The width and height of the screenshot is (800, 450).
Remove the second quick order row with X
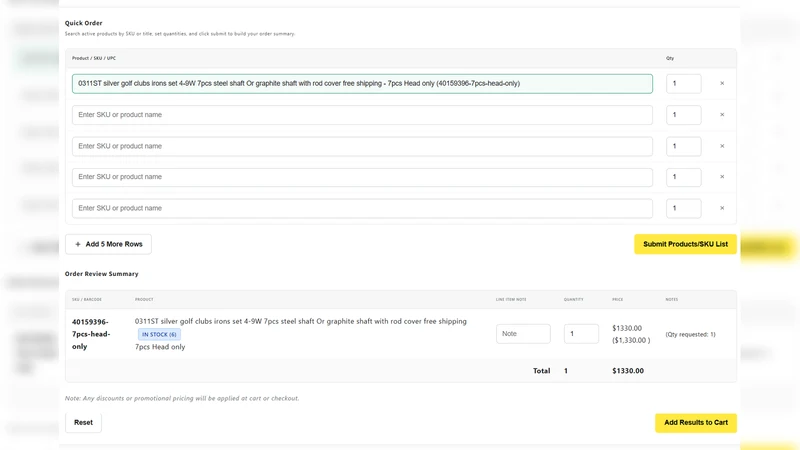click(x=722, y=115)
